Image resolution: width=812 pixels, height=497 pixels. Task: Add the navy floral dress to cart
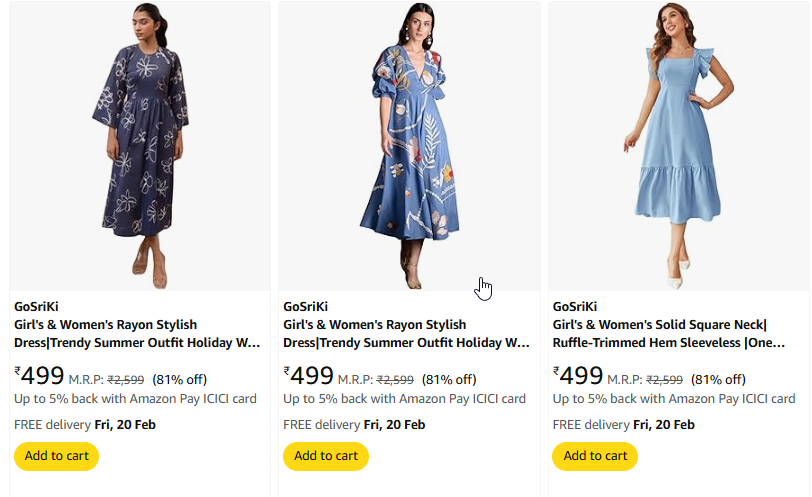pos(56,456)
